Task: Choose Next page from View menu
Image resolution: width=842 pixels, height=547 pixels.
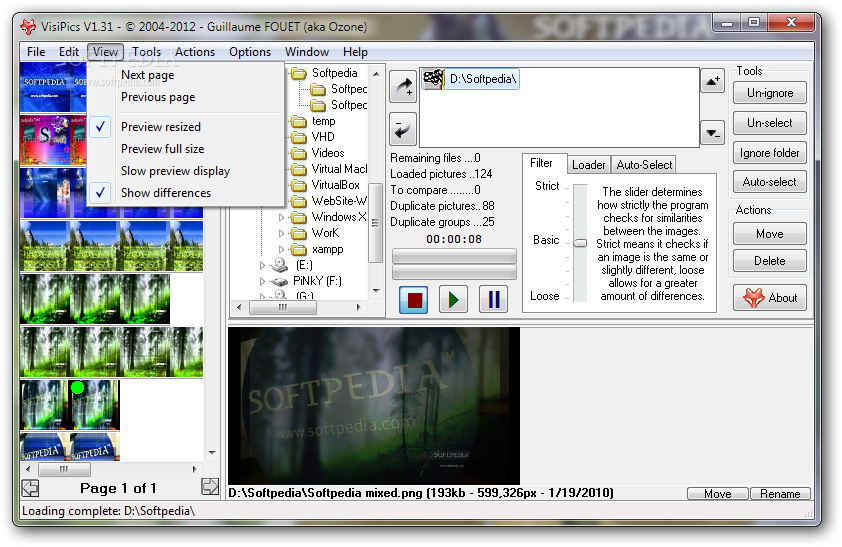Action: click(x=185, y=75)
